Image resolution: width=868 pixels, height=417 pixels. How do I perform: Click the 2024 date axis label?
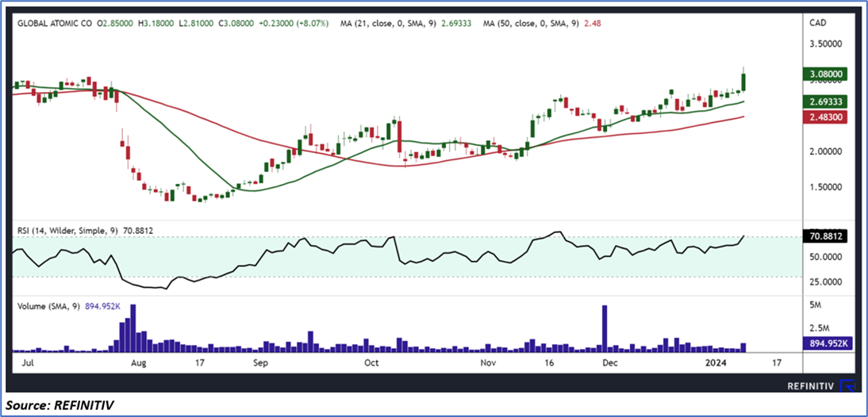click(714, 363)
